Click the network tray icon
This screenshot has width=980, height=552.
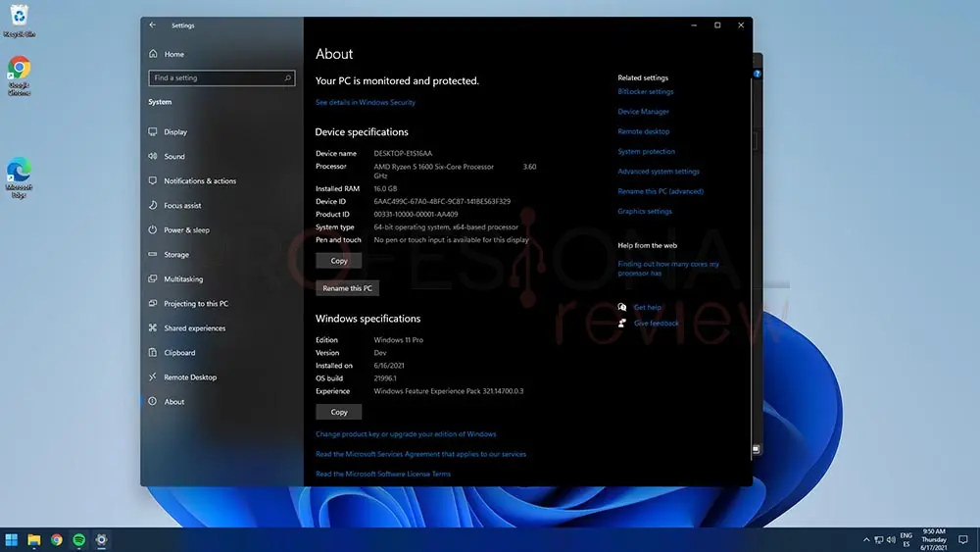(879, 540)
